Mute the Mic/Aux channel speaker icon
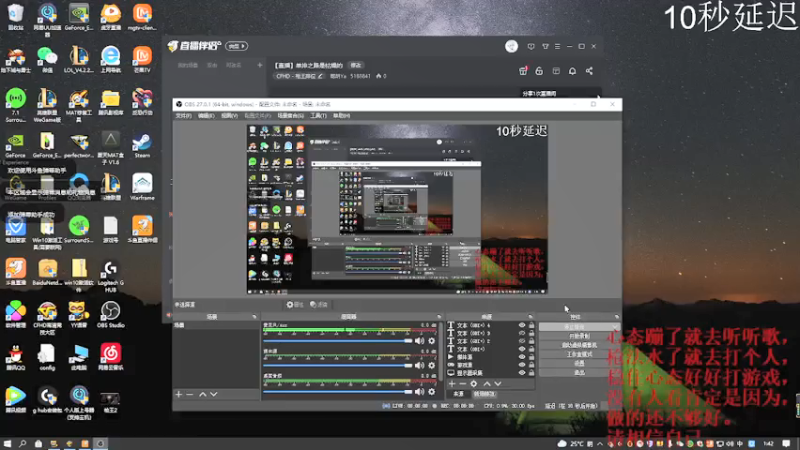This screenshot has height=450, width=800. (x=419, y=341)
